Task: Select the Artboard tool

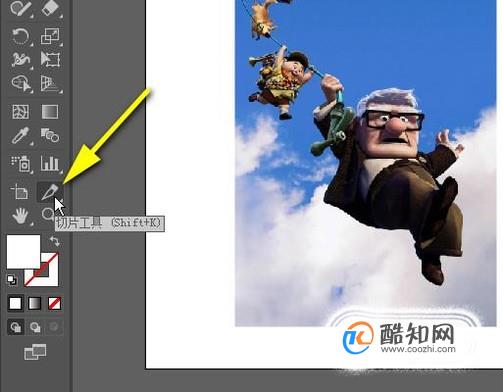Action: [20, 192]
